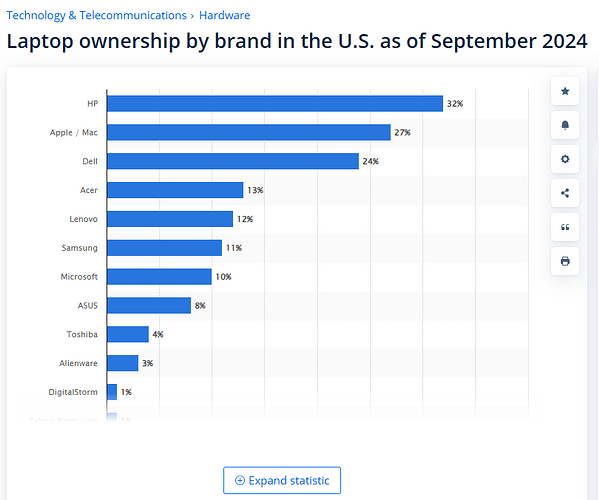This screenshot has height=500, width=599.
Task: Click the Samsung 11% bar
Action: pos(164,248)
